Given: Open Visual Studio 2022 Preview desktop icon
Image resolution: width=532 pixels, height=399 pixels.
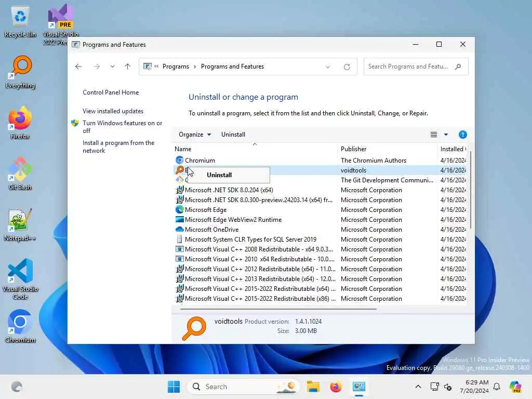Looking at the screenshot, I should tap(60, 24).
